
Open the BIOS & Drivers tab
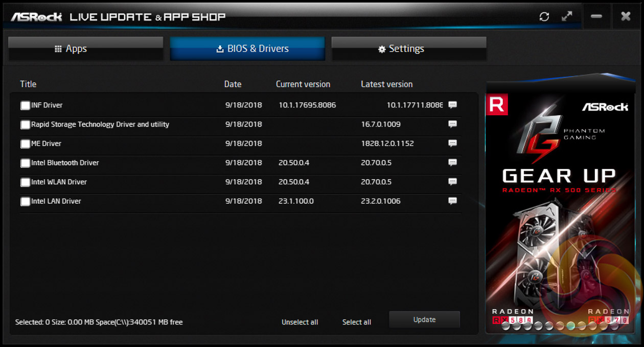(x=247, y=49)
